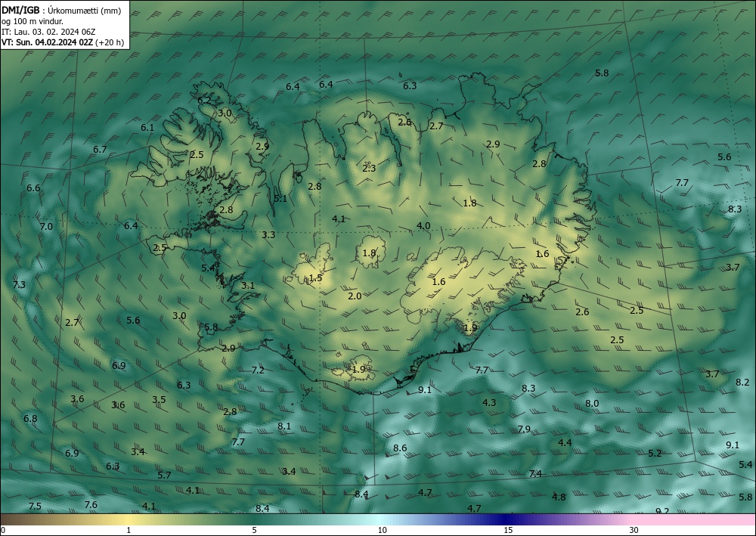Select the map value "2.0"

pos(355,296)
